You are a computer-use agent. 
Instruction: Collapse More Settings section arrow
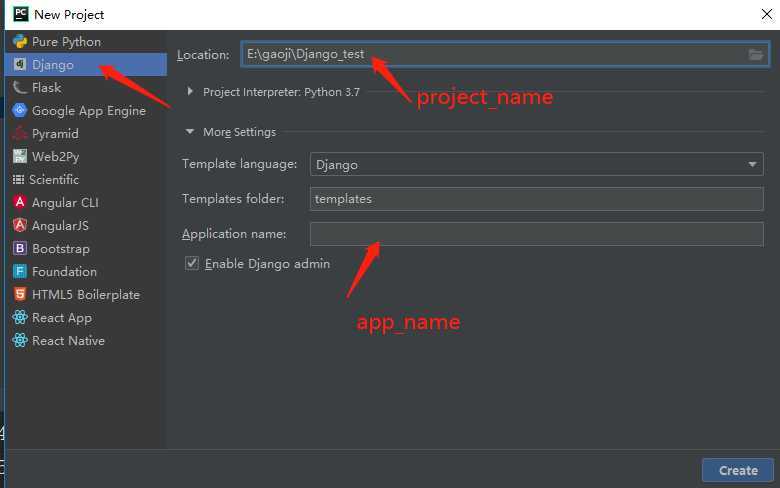point(190,132)
